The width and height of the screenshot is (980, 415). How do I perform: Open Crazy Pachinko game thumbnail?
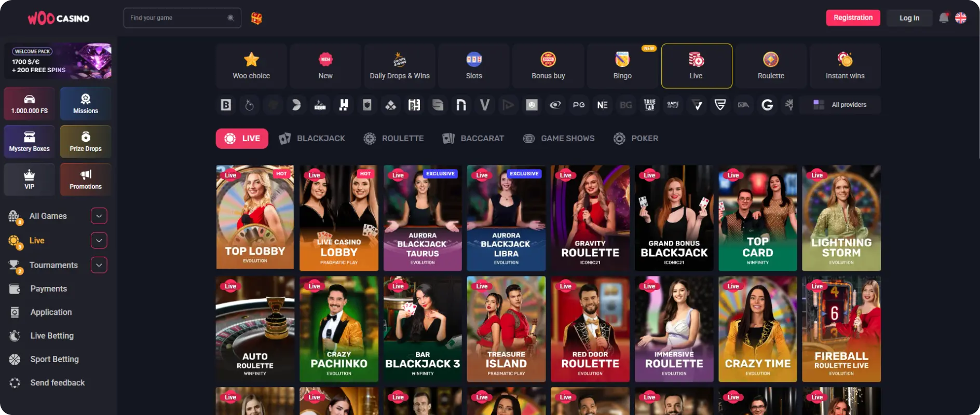pos(339,329)
